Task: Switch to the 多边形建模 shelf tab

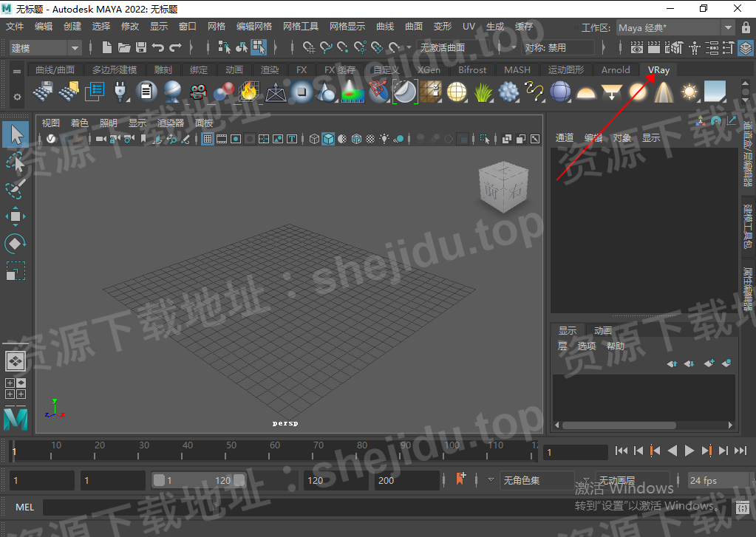Action: click(x=115, y=70)
